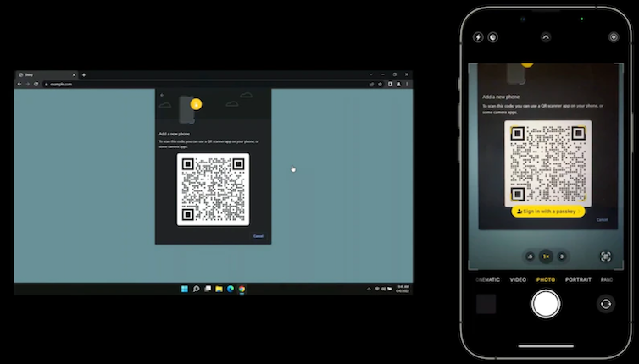The image size is (639, 364).
Task: Open the last photo thumbnail
Action: point(486,304)
